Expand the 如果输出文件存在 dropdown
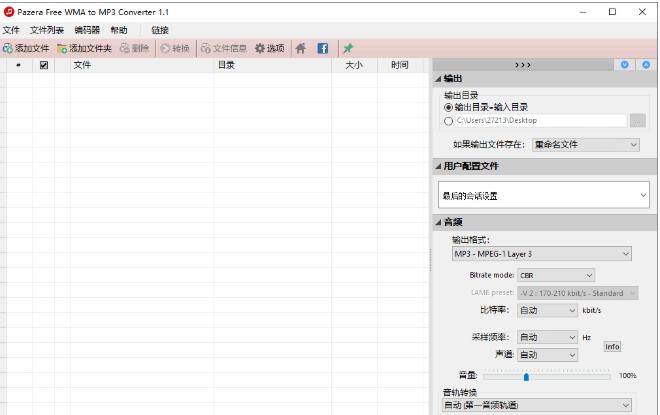Image resolution: width=660 pixels, height=415 pixels. [x=585, y=145]
